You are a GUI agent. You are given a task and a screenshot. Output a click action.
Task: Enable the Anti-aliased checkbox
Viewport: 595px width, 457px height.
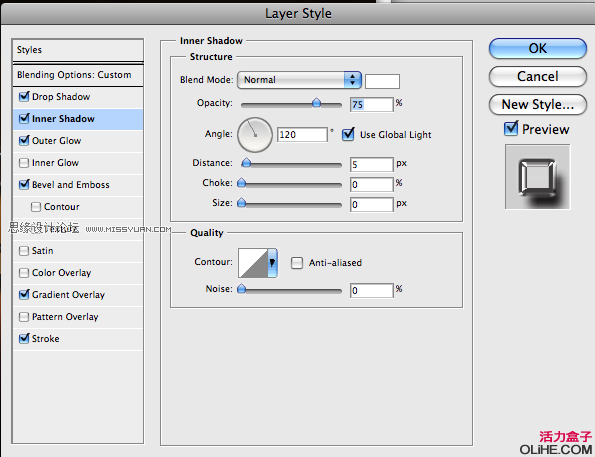coord(297,263)
